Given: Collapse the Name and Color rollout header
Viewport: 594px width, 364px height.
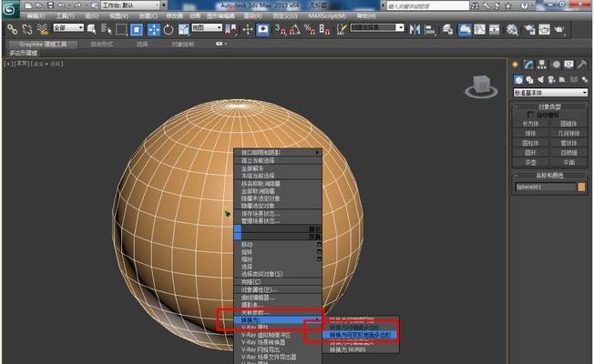Looking at the screenshot, I should [x=549, y=176].
